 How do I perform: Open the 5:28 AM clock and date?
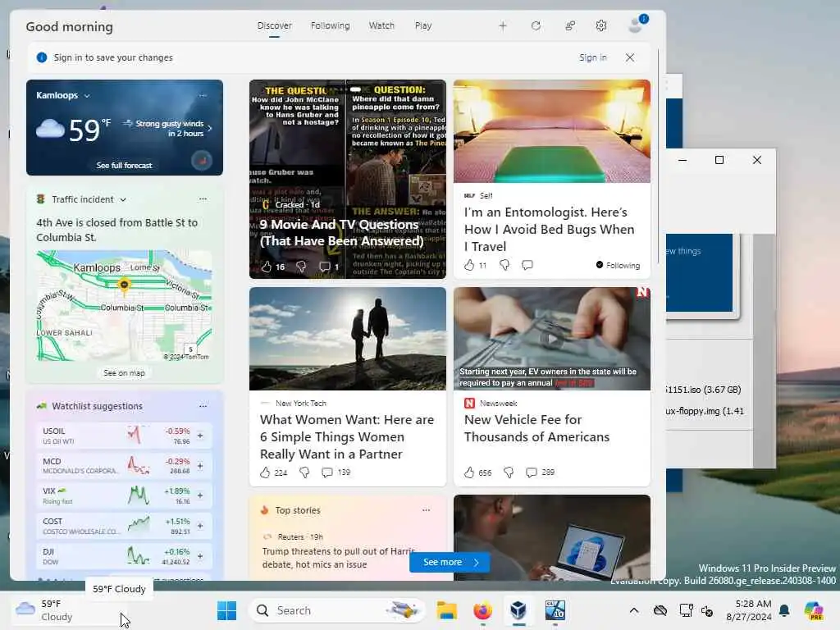coord(749,610)
